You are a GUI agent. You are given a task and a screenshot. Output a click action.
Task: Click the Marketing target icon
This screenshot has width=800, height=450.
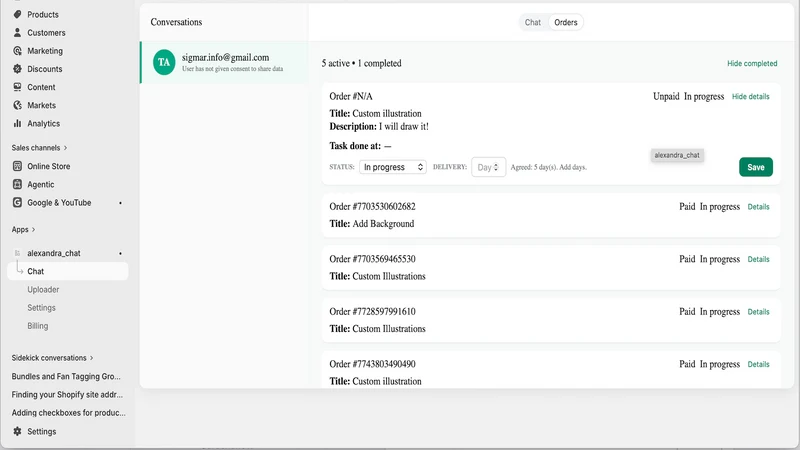tap(17, 51)
